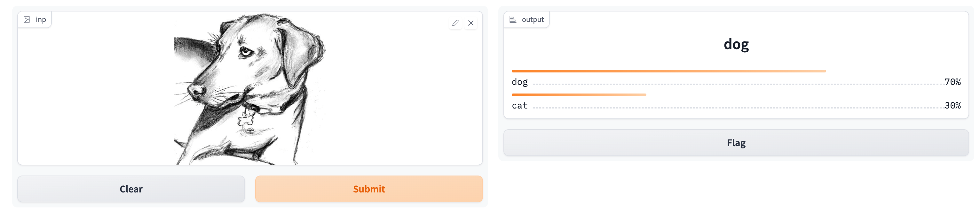Click the large dog prediction heading

click(x=736, y=45)
